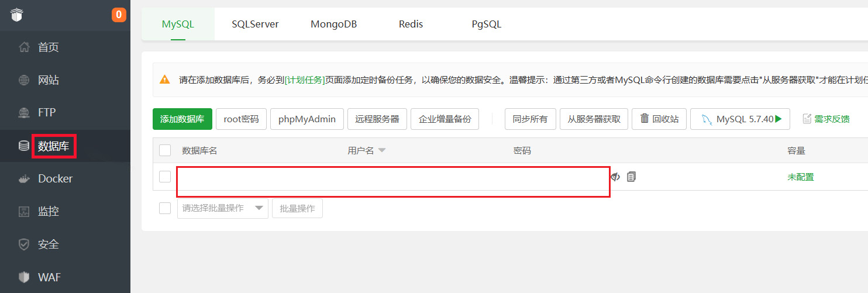Click the database stack icon in sidebar

click(x=24, y=146)
